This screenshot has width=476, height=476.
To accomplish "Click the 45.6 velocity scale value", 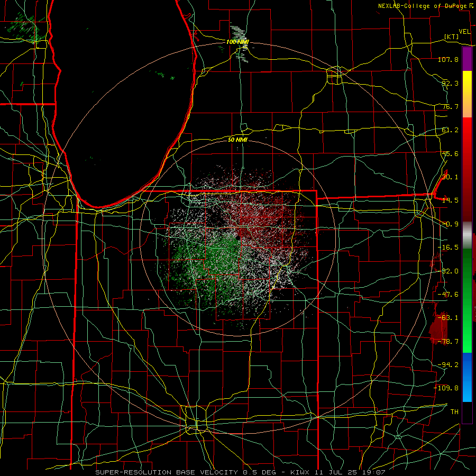I will (450, 153).
